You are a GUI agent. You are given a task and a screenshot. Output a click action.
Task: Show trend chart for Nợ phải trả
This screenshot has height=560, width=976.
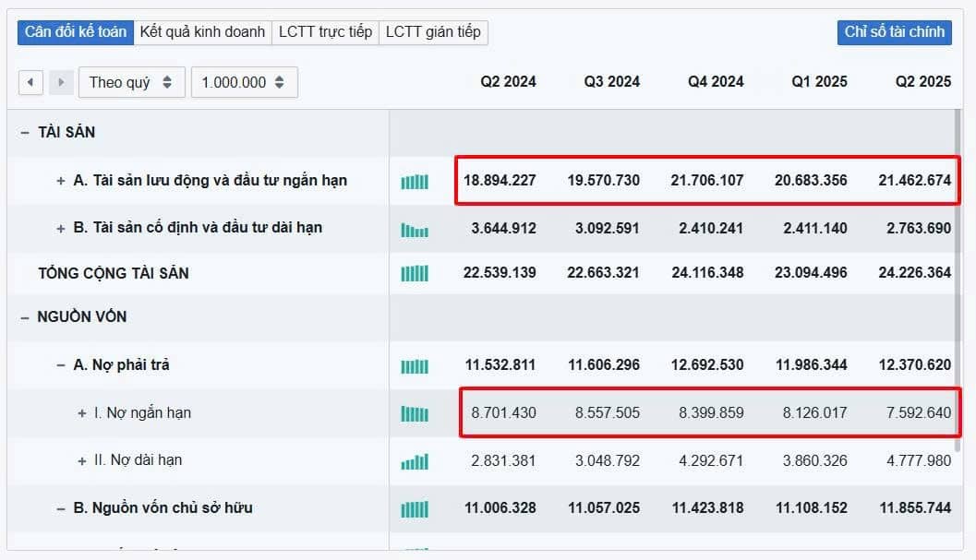[x=415, y=366]
